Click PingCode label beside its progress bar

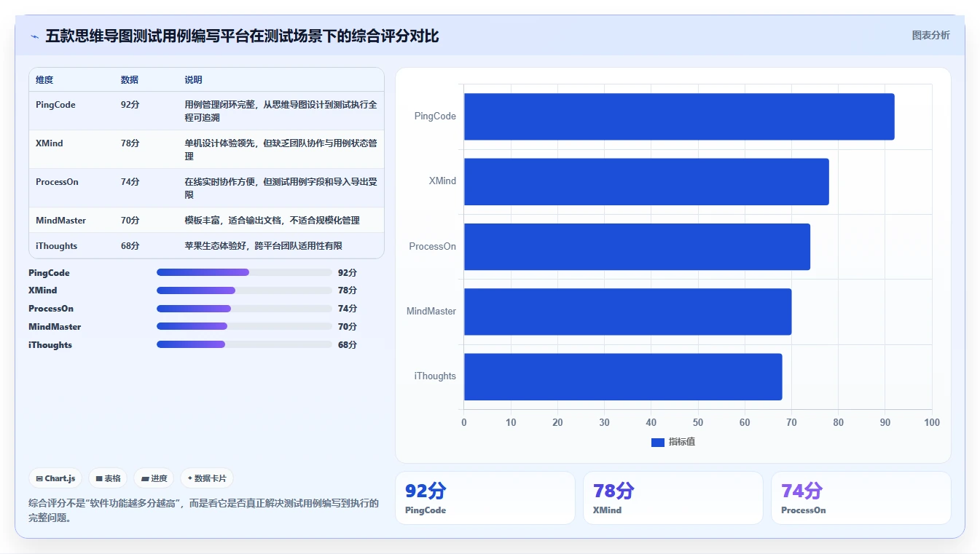(x=49, y=273)
